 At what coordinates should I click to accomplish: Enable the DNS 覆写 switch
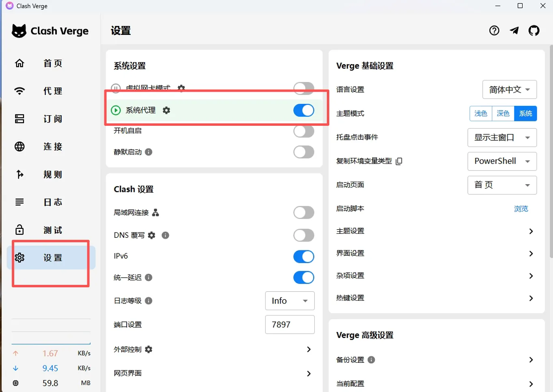coord(304,235)
